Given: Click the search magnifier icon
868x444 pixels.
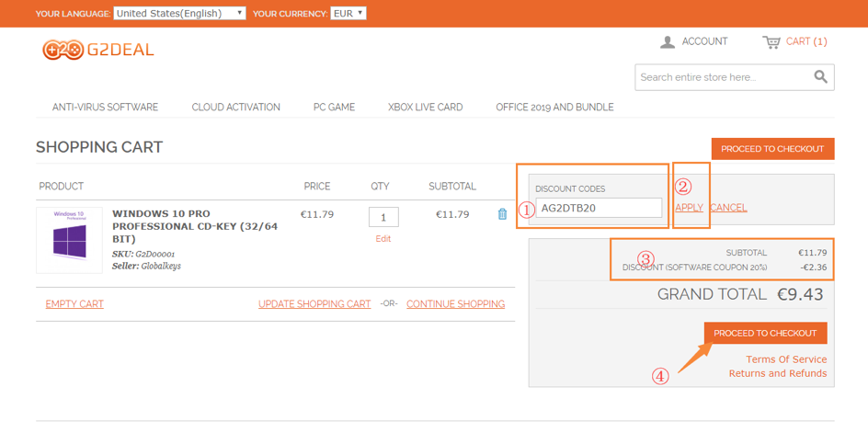Looking at the screenshot, I should click(x=820, y=77).
